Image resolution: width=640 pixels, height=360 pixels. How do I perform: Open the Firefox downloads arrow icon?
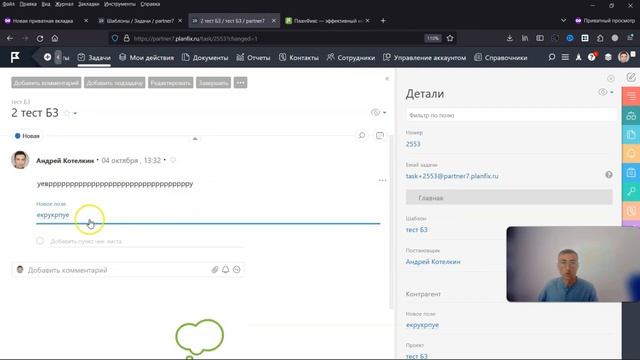click(x=509, y=38)
